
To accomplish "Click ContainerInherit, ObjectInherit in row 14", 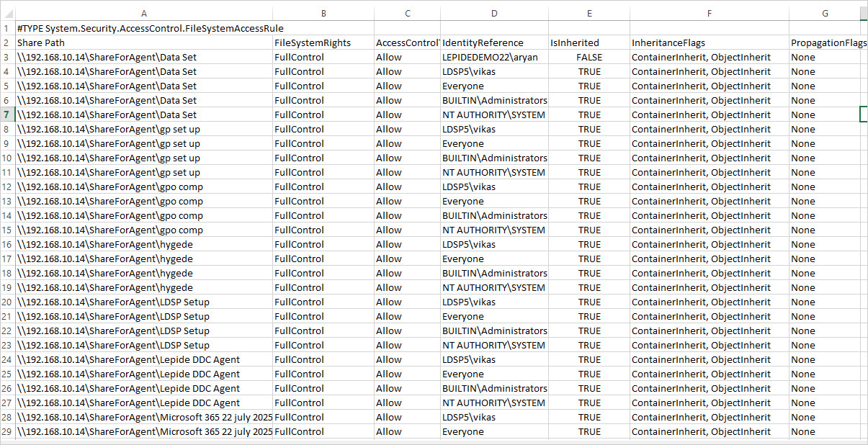I will (x=710, y=215).
